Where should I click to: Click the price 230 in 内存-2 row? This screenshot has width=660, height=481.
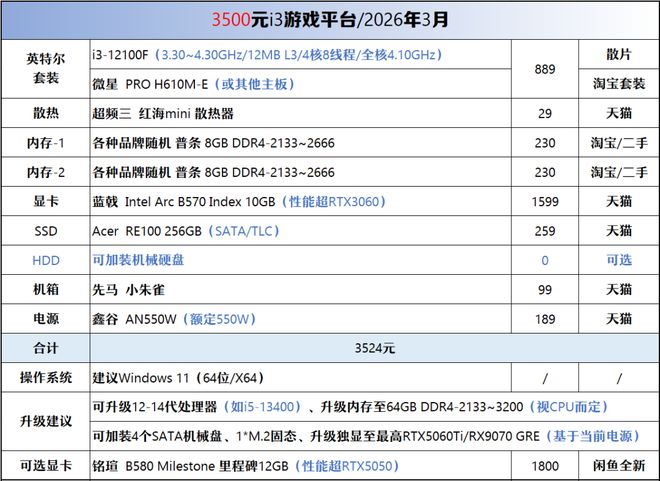545,173
